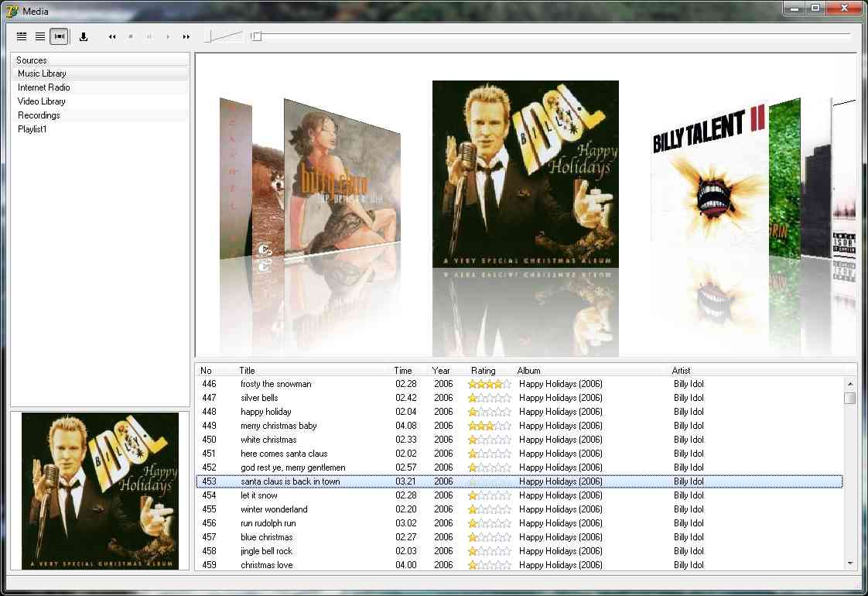Screen dimensions: 868x596
Task: Select the pin-up woman album cover on left
Action: pos(342,178)
